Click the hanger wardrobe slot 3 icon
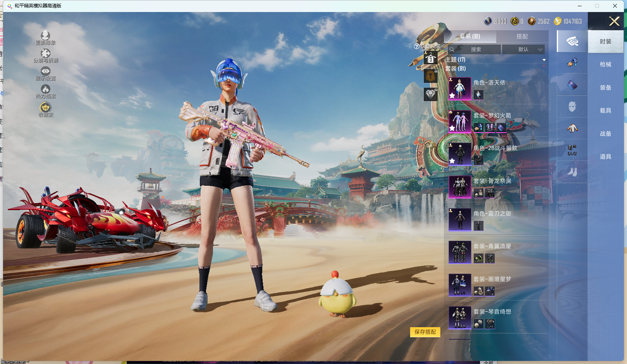The image size is (627, 364). coord(430,59)
